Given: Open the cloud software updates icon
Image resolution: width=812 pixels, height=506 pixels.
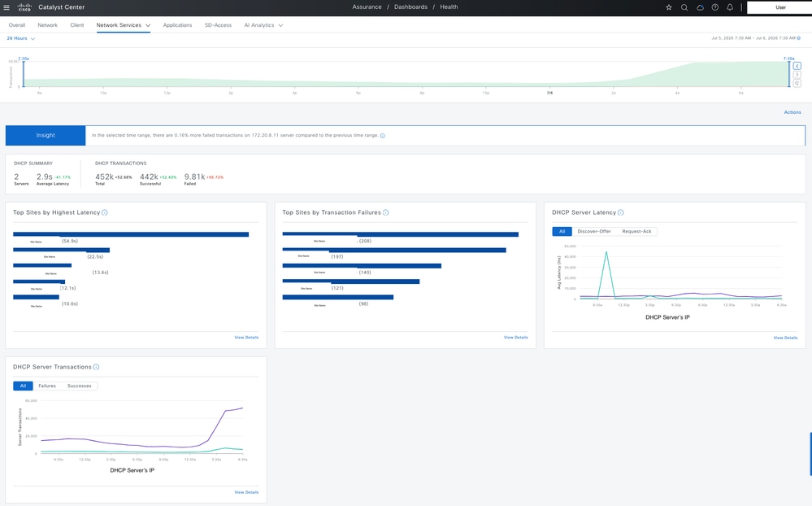Looking at the screenshot, I should 700,7.
